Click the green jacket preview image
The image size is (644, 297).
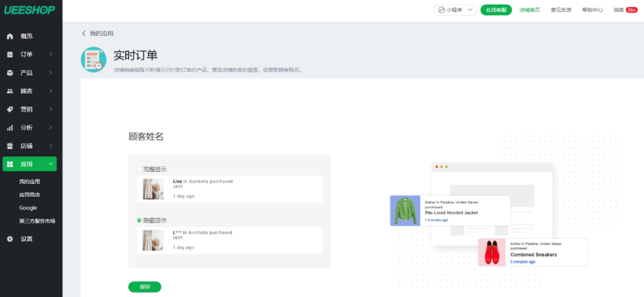tap(405, 211)
